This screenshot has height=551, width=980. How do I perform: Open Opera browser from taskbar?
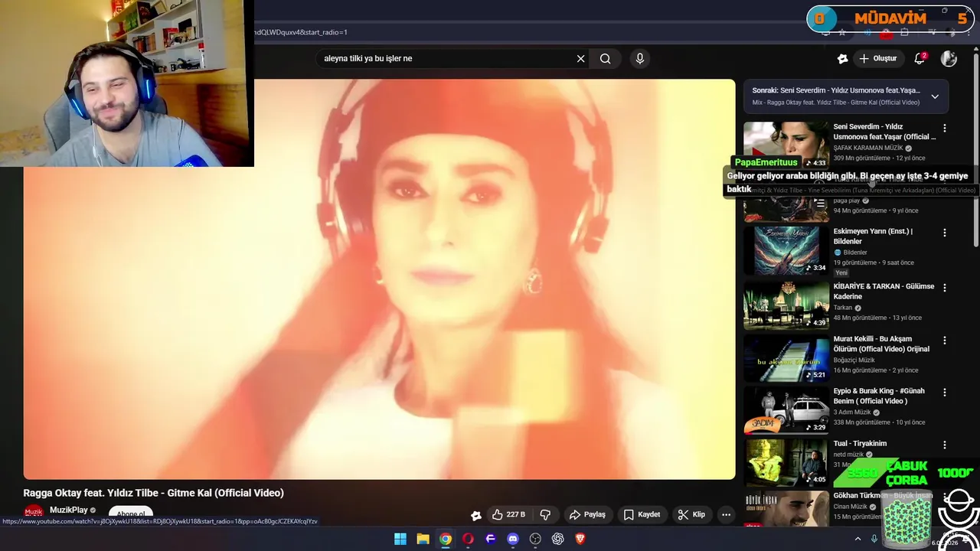click(468, 539)
